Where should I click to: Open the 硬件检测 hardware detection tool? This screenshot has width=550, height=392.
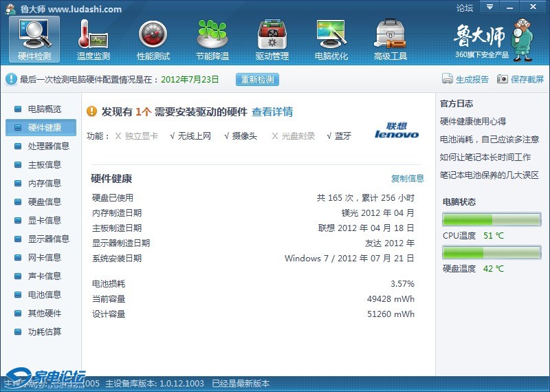(34, 39)
